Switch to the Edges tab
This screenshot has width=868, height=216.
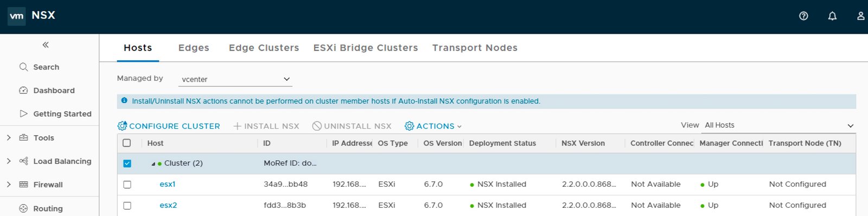tap(194, 48)
